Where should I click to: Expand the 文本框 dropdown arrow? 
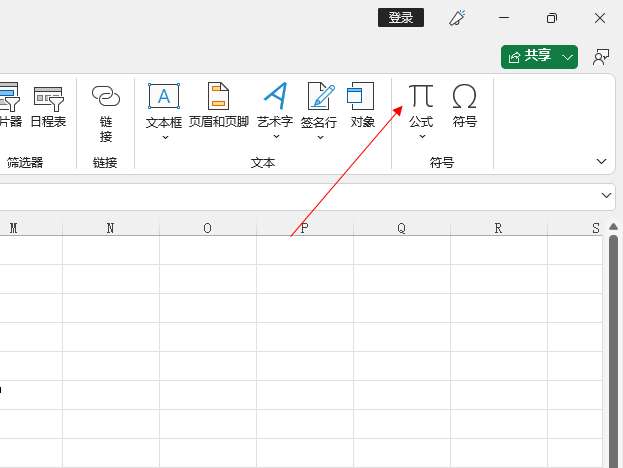click(x=164, y=138)
